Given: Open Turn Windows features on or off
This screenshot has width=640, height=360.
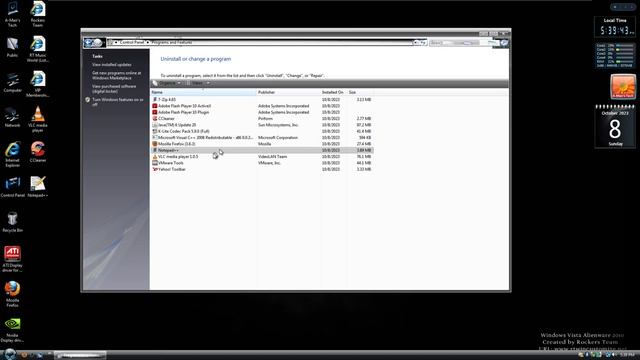Looking at the screenshot, I should click(x=118, y=102).
